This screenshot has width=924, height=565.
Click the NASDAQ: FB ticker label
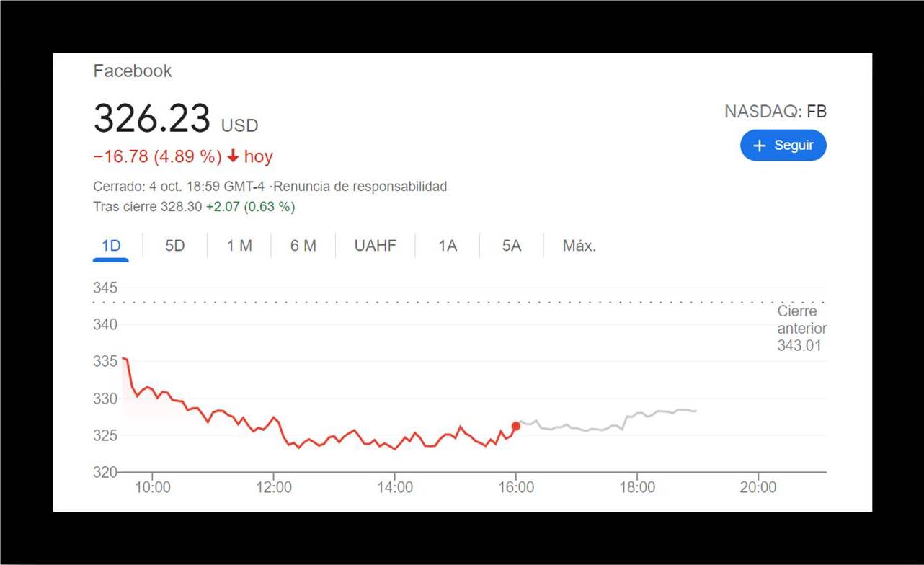[x=776, y=112]
